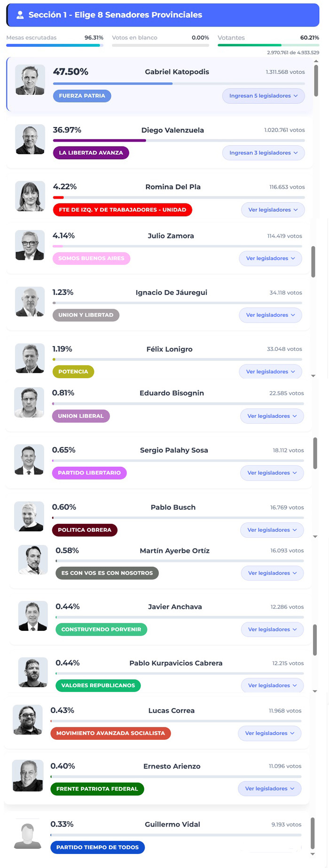Click the POTENCIA party tag
This screenshot has width=329, height=868.
pos(73,372)
